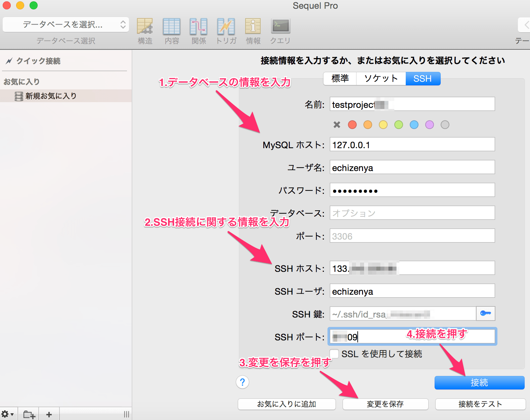Click お気に入りに追加 button
Image resolution: width=530 pixels, height=420 pixels.
(x=286, y=404)
